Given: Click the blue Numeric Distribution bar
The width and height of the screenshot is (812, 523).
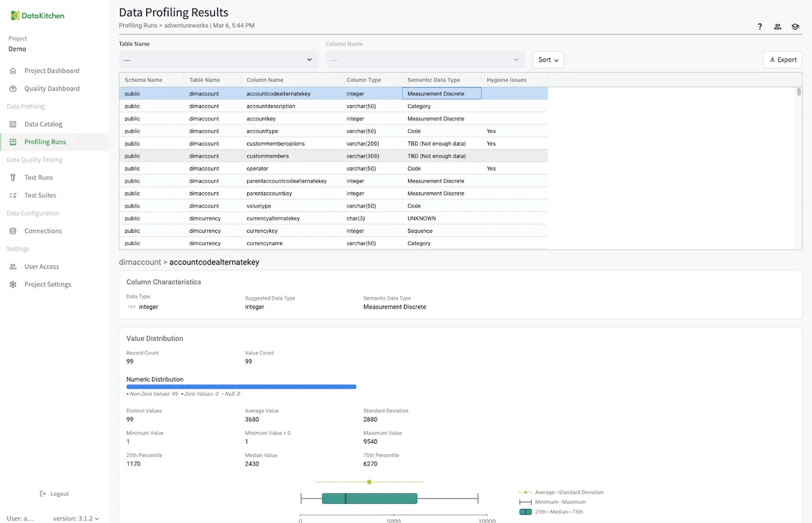Looking at the screenshot, I should (x=241, y=387).
